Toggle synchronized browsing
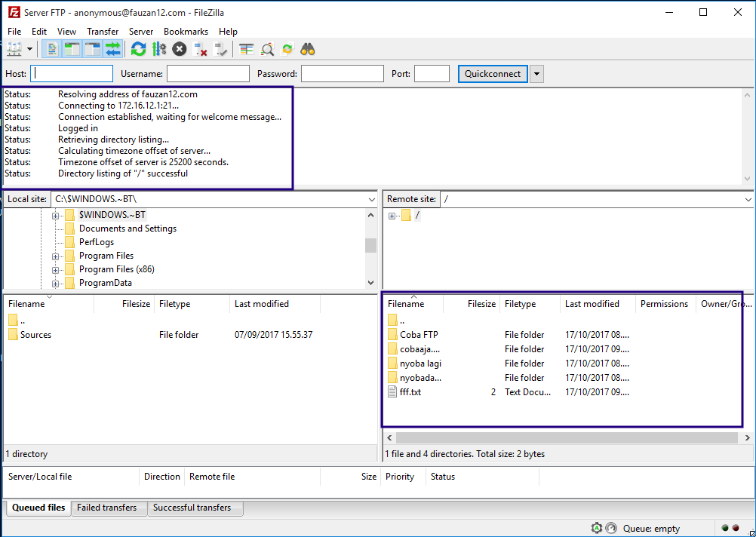The width and height of the screenshot is (756, 537). [x=287, y=48]
